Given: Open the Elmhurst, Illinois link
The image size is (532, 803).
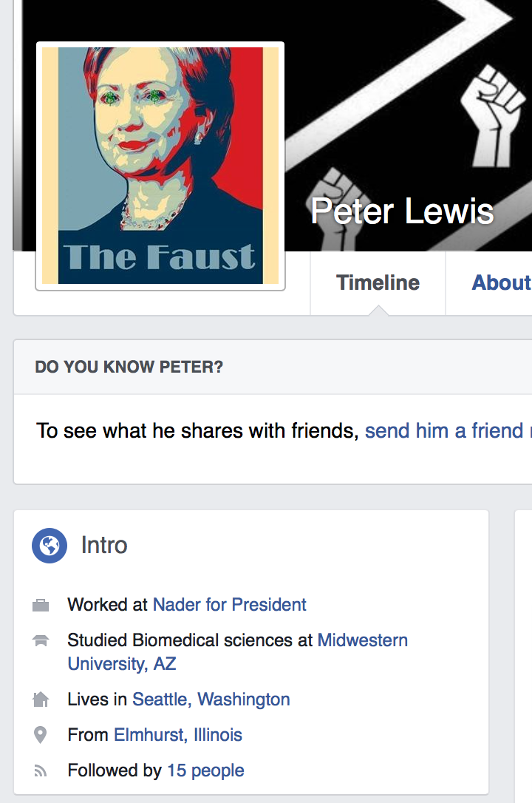Looking at the screenshot, I should [x=177, y=735].
